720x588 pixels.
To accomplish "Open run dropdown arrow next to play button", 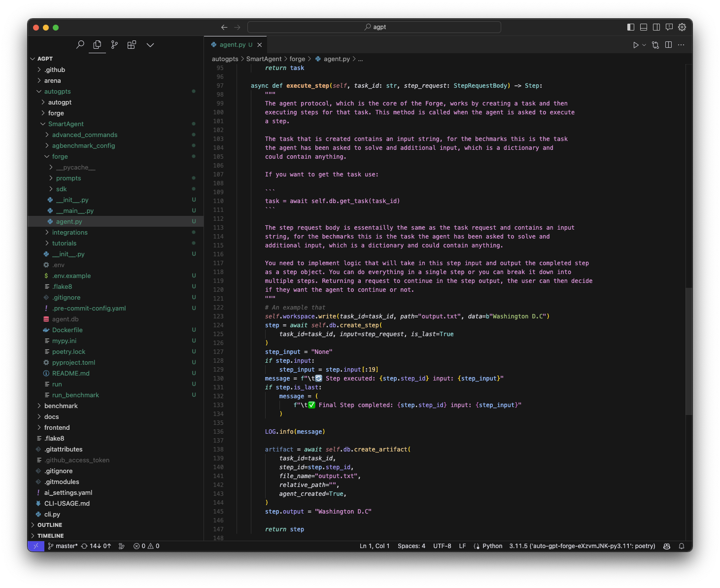I will click(644, 45).
